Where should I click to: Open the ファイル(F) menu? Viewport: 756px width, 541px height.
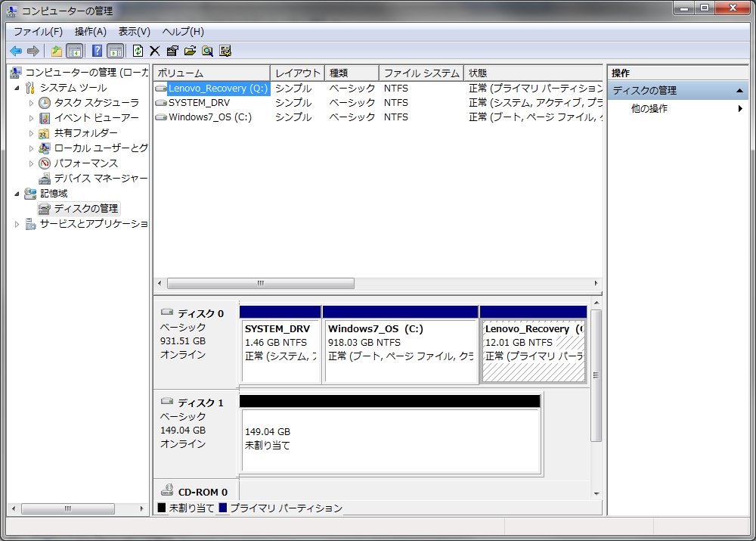click(x=38, y=32)
